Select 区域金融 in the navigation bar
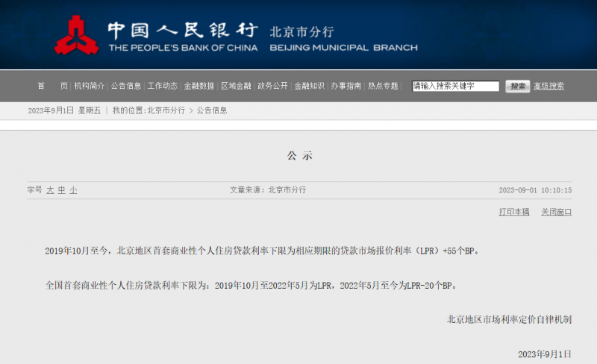This screenshot has height=364, width=597. pyautogui.click(x=236, y=86)
